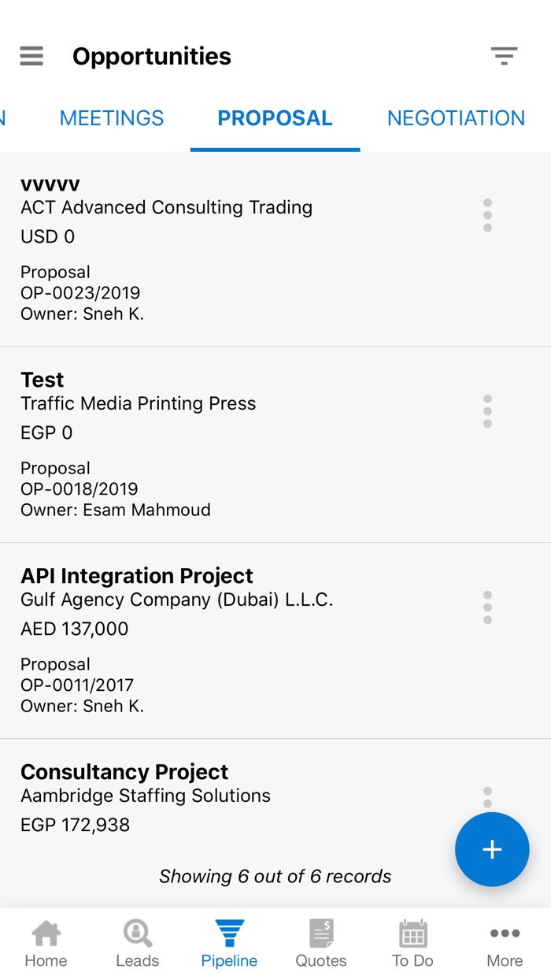
Task: Switch to the NEGOTIATION tab
Action: [455, 117]
